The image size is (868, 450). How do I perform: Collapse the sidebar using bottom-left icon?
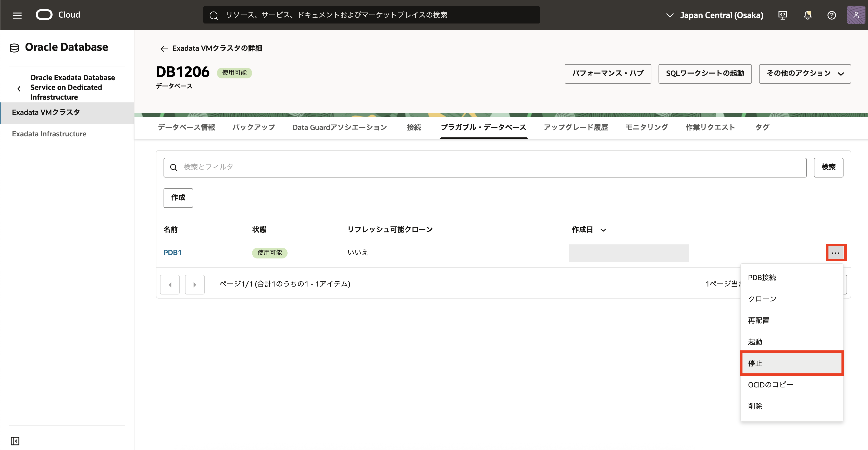pyautogui.click(x=15, y=441)
